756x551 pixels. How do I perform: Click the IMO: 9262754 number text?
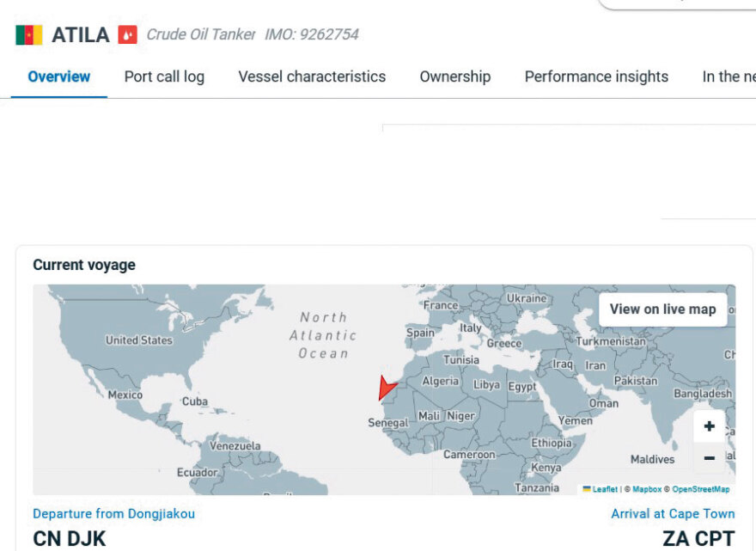[x=312, y=35]
